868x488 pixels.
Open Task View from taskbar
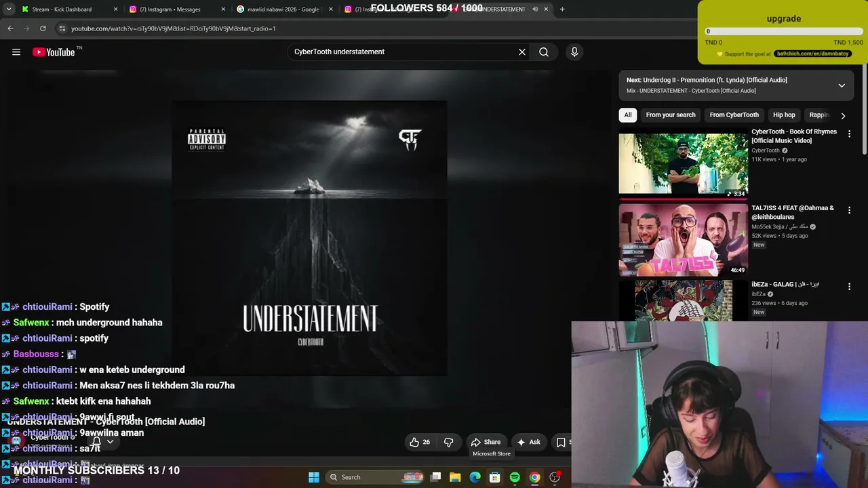[436, 477]
